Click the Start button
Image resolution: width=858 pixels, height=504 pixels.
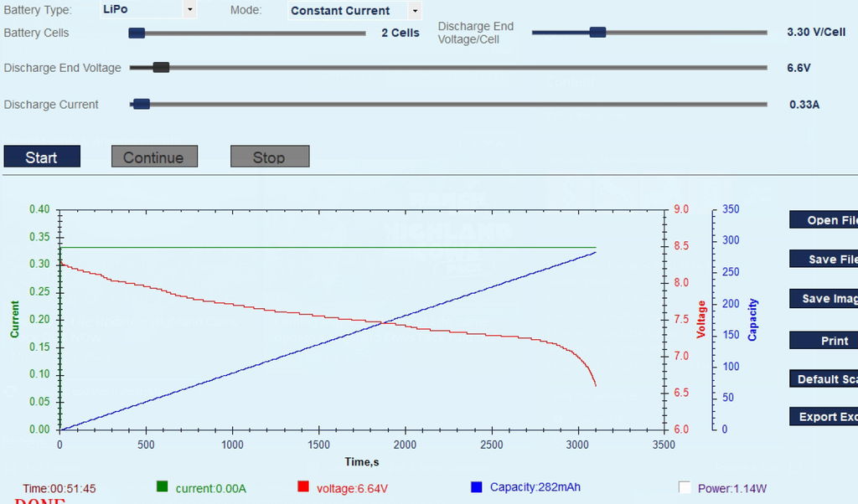42,157
